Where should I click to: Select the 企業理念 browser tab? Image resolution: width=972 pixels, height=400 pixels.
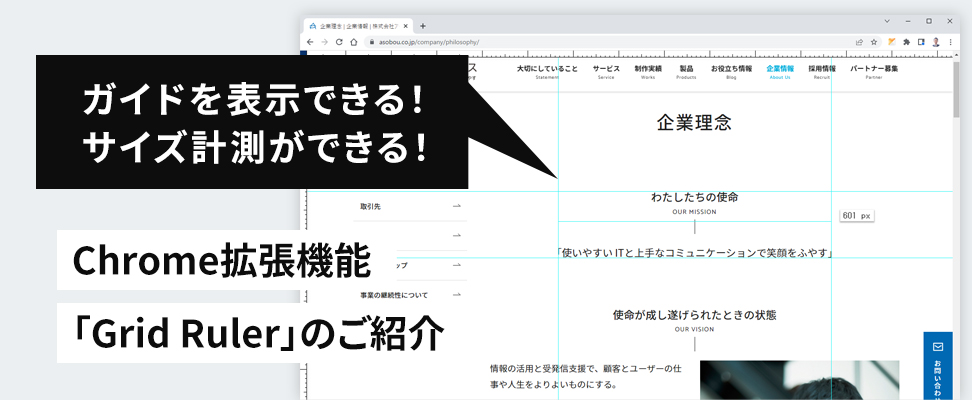(x=358, y=26)
